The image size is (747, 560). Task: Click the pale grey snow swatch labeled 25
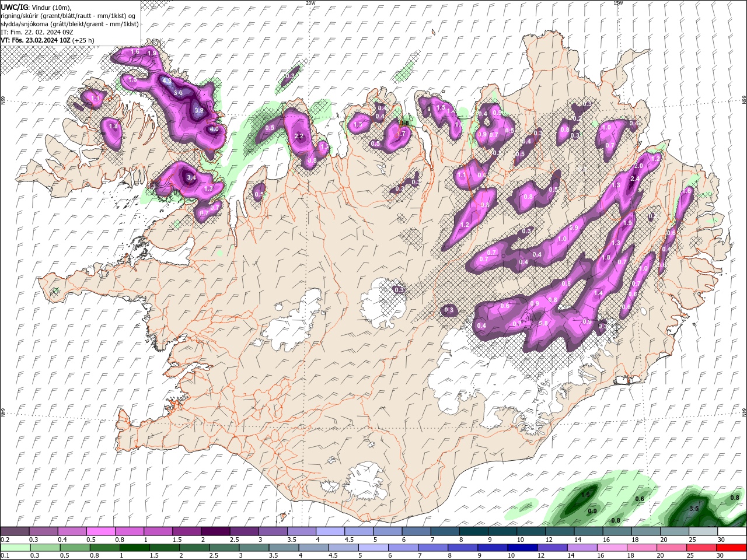pyautogui.click(x=703, y=531)
